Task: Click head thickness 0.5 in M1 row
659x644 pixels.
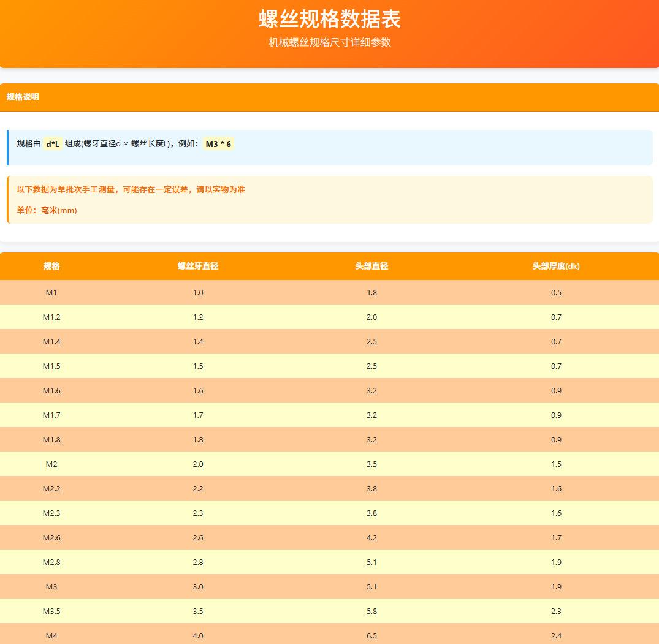Action: (556, 292)
